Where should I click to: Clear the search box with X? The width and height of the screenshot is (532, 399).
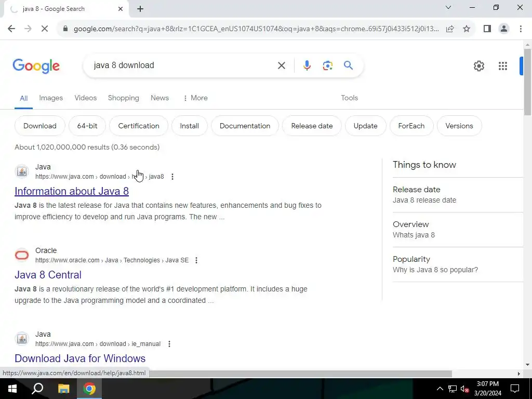281,65
